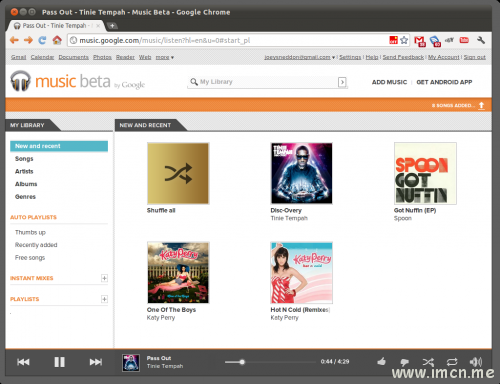Screen dimensions: 500x384
Task: Open the Artists library view
Action: coord(24,171)
